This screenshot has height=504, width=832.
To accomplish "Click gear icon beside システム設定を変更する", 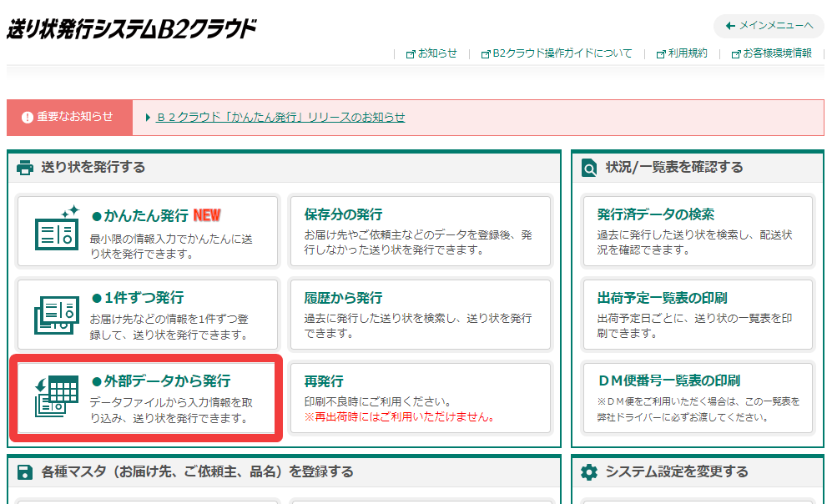I will (589, 472).
